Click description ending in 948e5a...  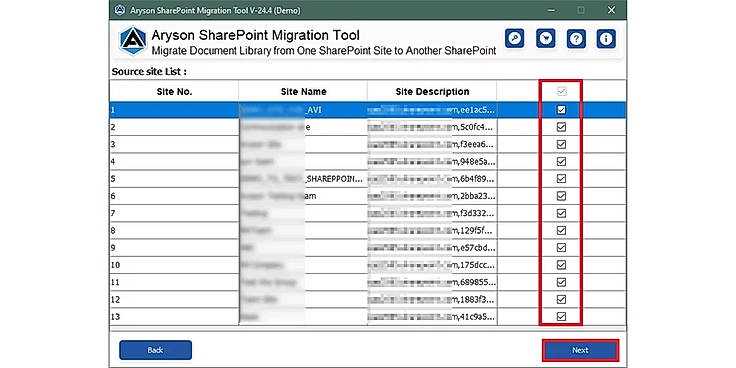432,161
